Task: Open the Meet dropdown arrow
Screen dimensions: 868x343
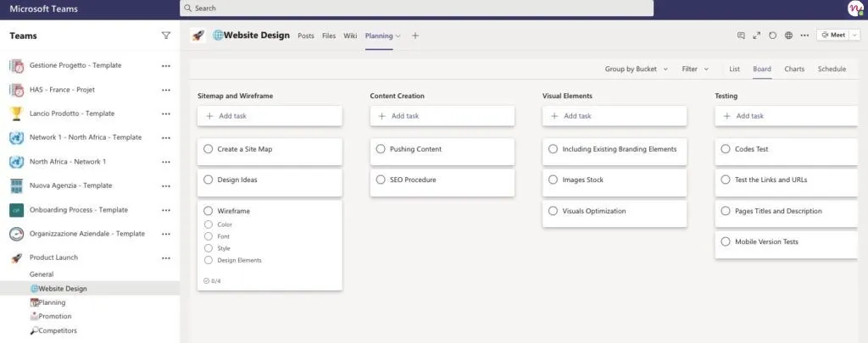Action: point(855,35)
